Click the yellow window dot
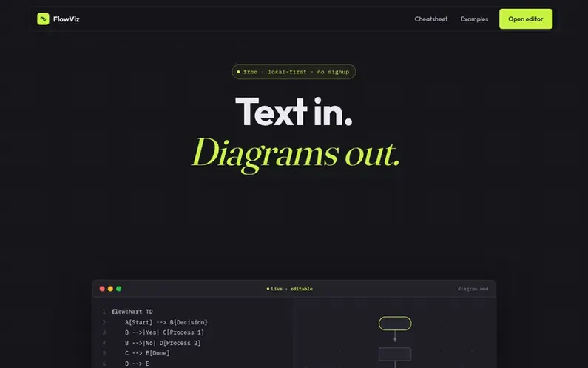588x368 pixels. tap(110, 289)
